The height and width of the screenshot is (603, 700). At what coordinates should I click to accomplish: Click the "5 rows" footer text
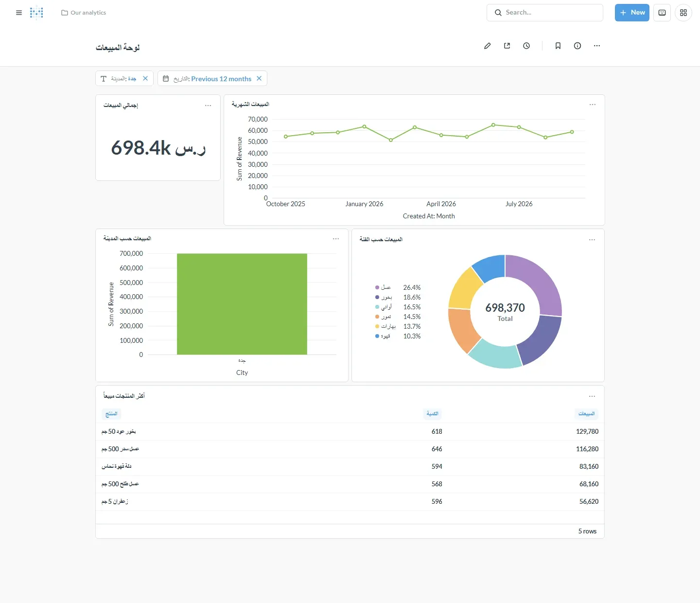pyautogui.click(x=587, y=531)
